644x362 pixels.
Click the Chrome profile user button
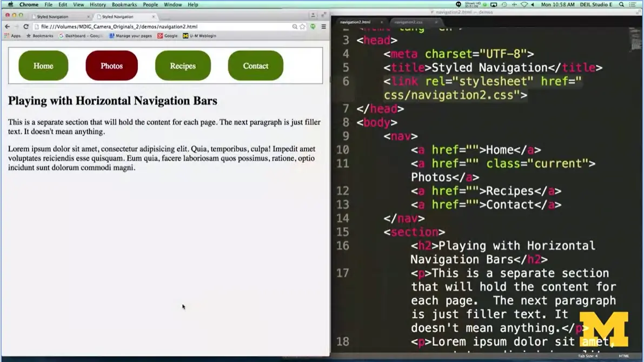coord(313,15)
